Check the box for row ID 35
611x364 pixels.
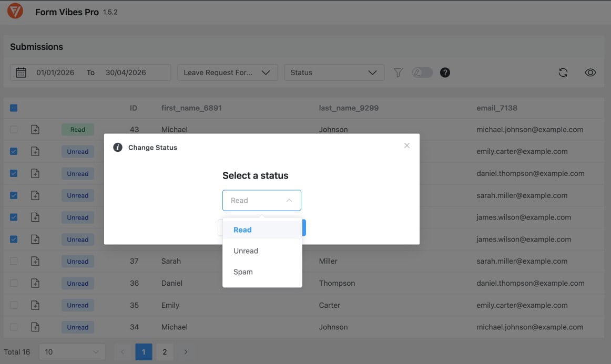[14, 305]
